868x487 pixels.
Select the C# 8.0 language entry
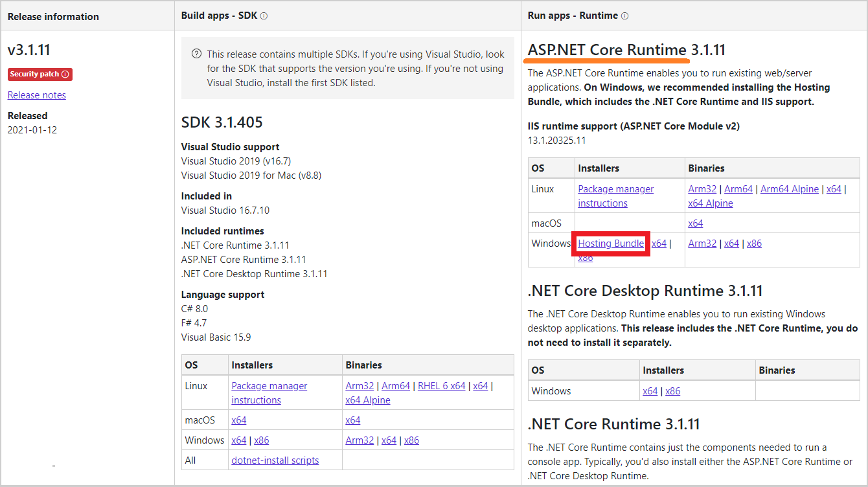194,309
